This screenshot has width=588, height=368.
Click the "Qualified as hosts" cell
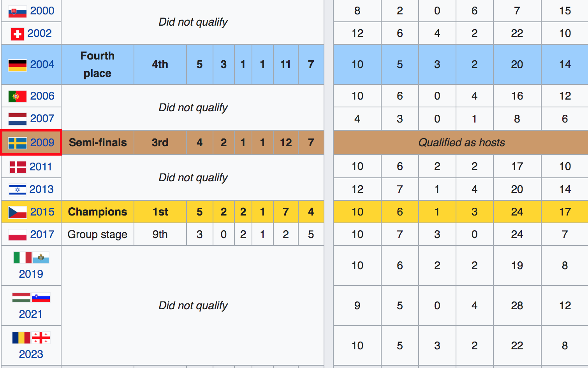click(x=461, y=143)
